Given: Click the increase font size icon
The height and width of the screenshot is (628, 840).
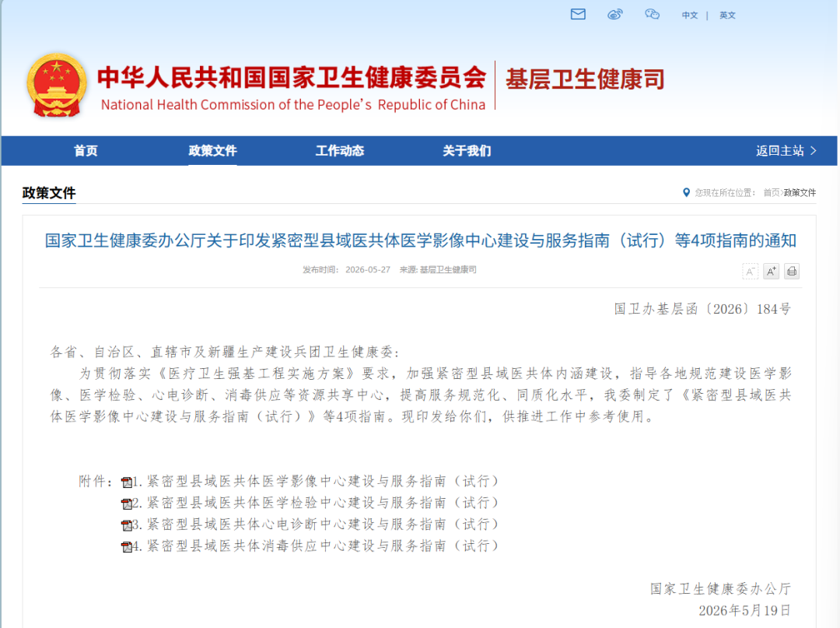Looking at the screenshot, I should click(771, 271).
